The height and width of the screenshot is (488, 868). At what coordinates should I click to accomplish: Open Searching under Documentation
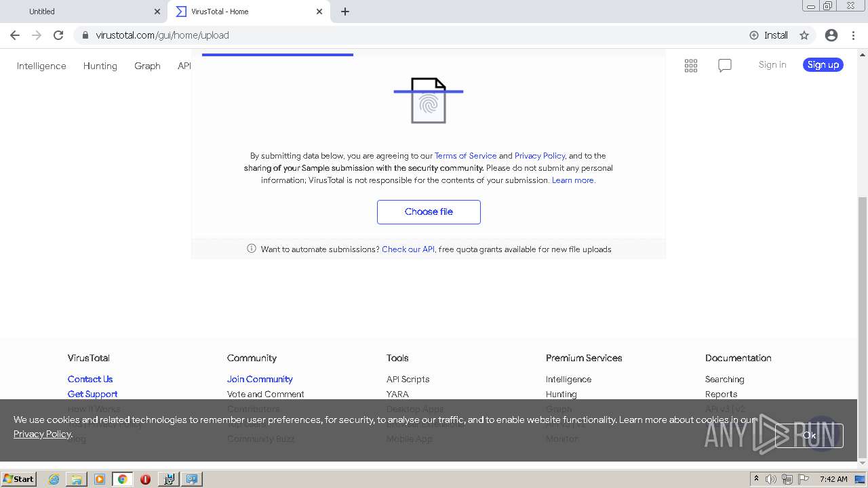[724, 379]
